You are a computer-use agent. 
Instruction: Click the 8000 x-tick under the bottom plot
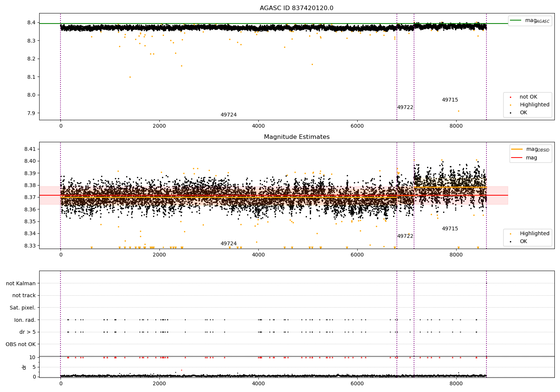coord(456,384)
